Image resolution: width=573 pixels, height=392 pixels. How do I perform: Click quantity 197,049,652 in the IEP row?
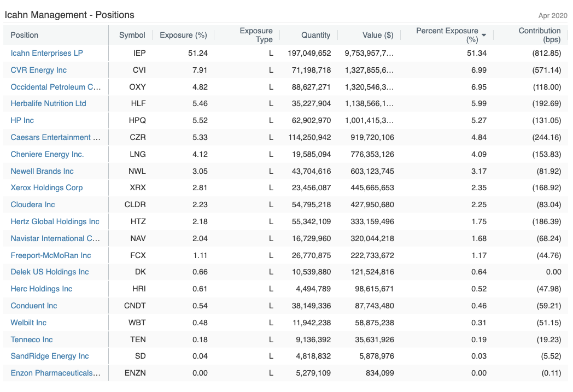pyautogui.click(x=309, y=54)
